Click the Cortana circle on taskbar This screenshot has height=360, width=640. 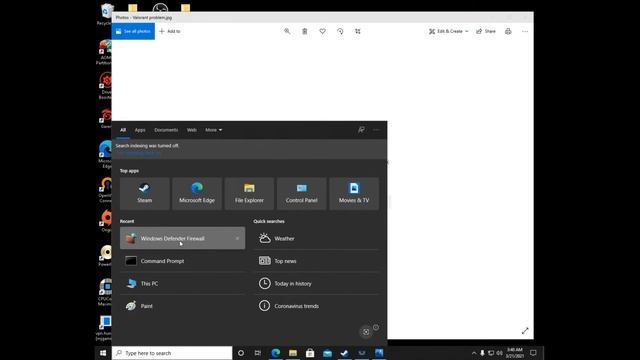(241, 353)
